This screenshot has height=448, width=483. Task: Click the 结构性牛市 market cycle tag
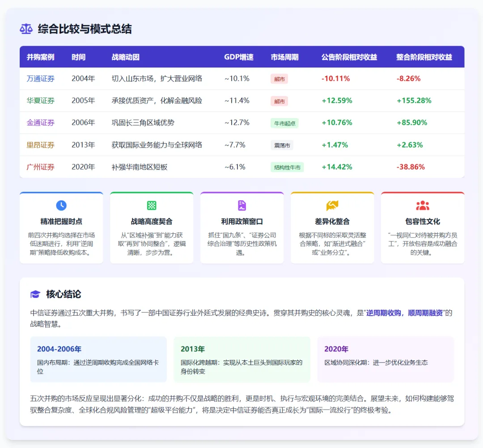(x=287, y=167)
